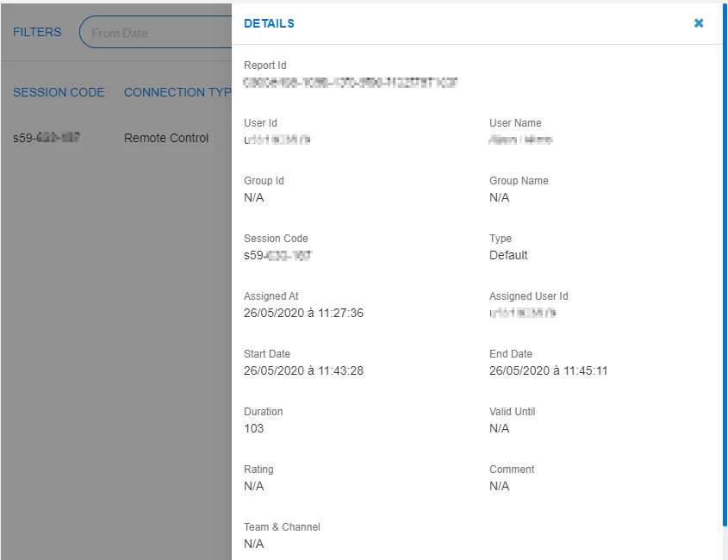Click the Duration value 103
728x560 pixels.
click(x=254, y=428)
